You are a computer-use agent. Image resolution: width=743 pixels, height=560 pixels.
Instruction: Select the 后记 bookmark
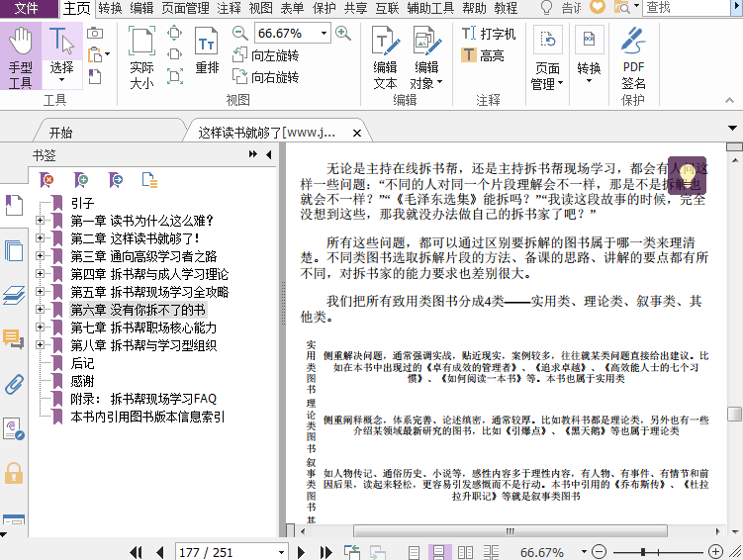(82, 363)
